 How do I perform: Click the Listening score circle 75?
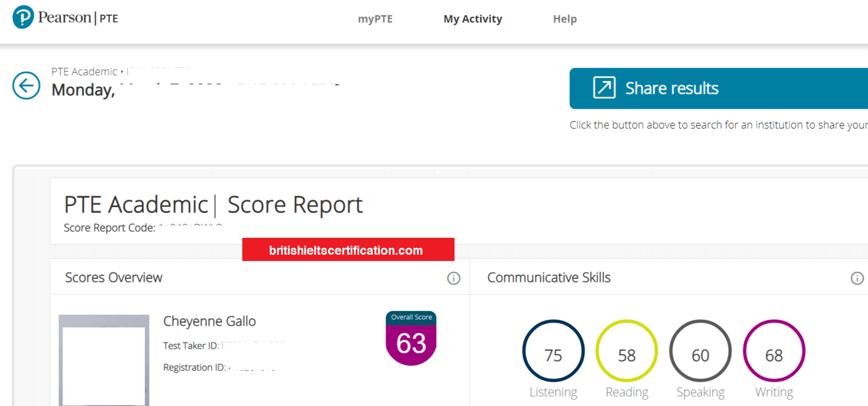pos(553,351)
